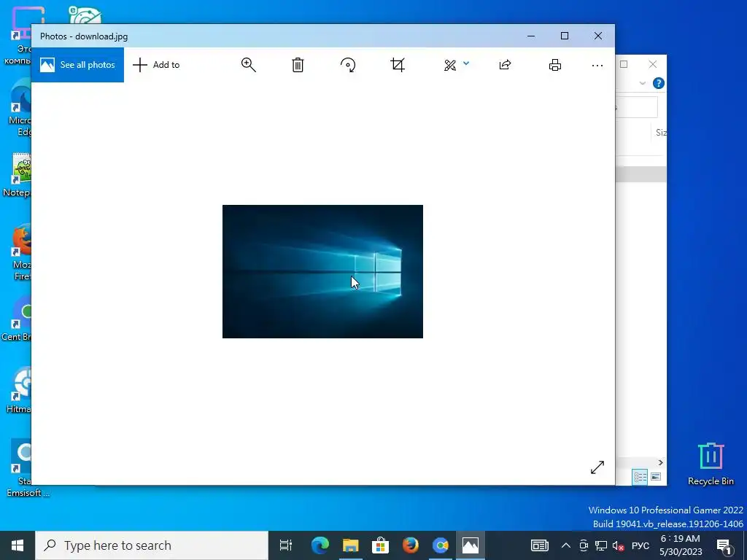Select the Edit & Create pencil-brush icon
Screen dimensions: 747x560
pos(449,65)
